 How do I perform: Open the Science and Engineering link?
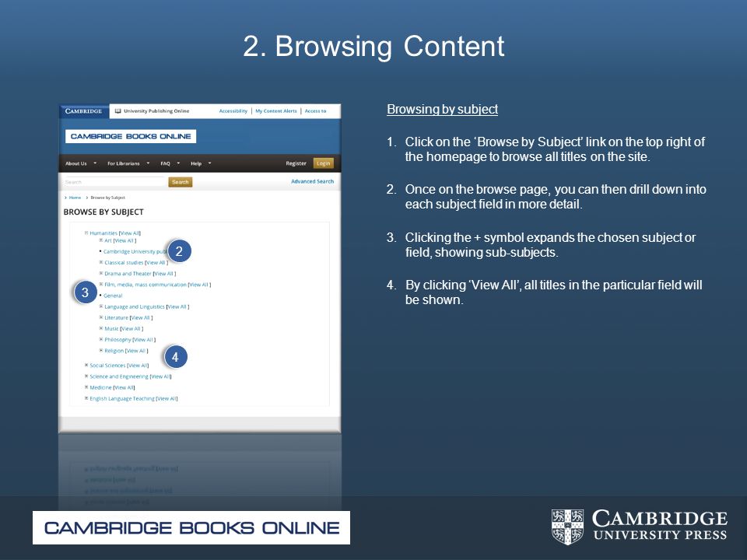coord(119,376)
